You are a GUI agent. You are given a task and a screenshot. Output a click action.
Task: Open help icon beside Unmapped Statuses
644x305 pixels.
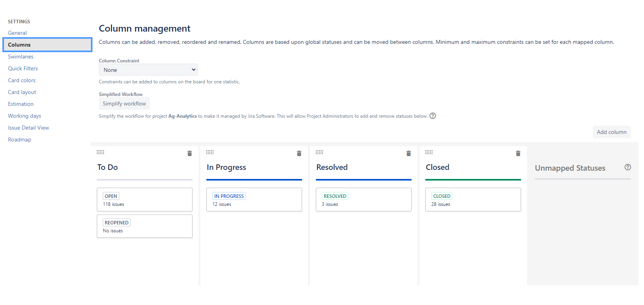[628, 167]
